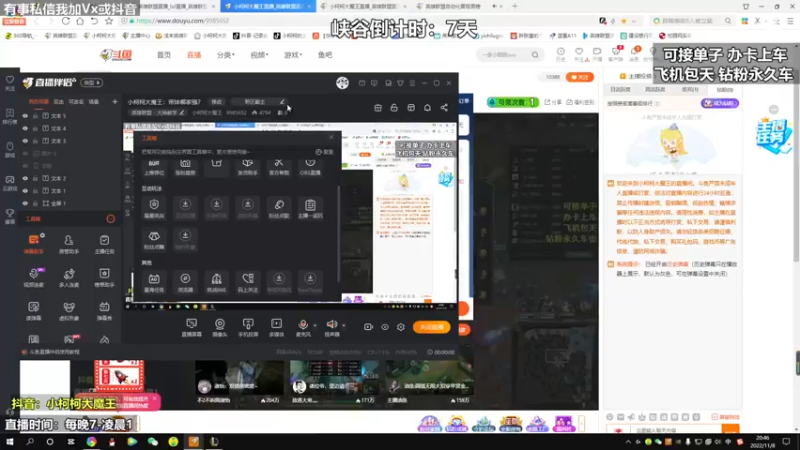Click 云游戏 gamepad icon in left sidebar
Image resolution: width=800 pixels, height=450 pixels.
point(10,183)
